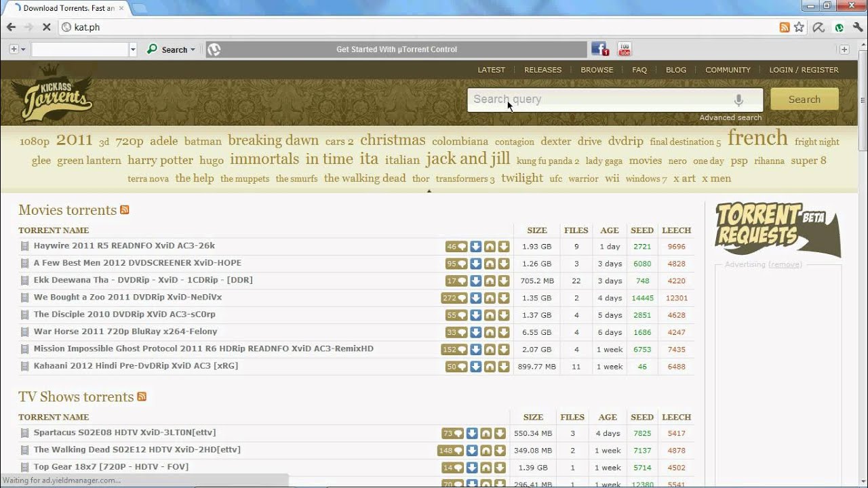Viewport: 868px width, 488px height.
Task: Expand the toolbar search box history dropdown
Action: [133, 49]
